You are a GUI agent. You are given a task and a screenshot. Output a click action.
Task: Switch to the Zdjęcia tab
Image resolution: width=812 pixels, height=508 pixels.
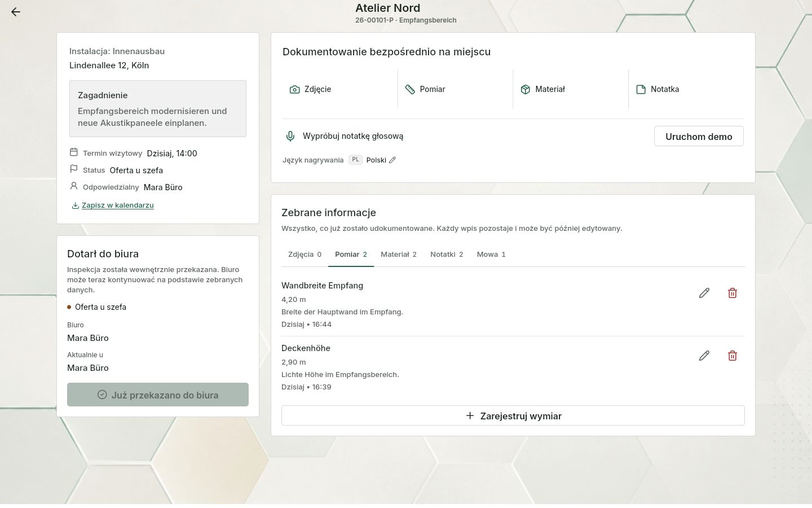pyautogui.click(x=304, y=255)
